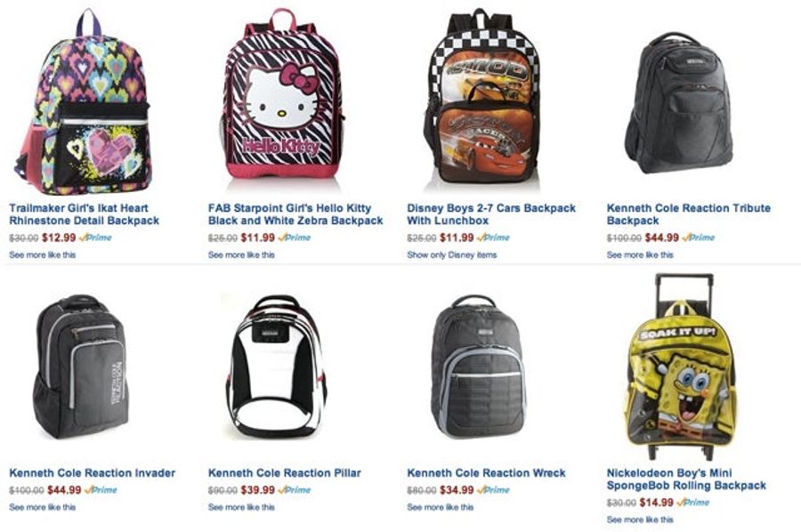Screen dimensions: 801x532
Task: Open FAB Starpoint Hello Kitty Zebra Backpack link
Action: pos(295,214)
